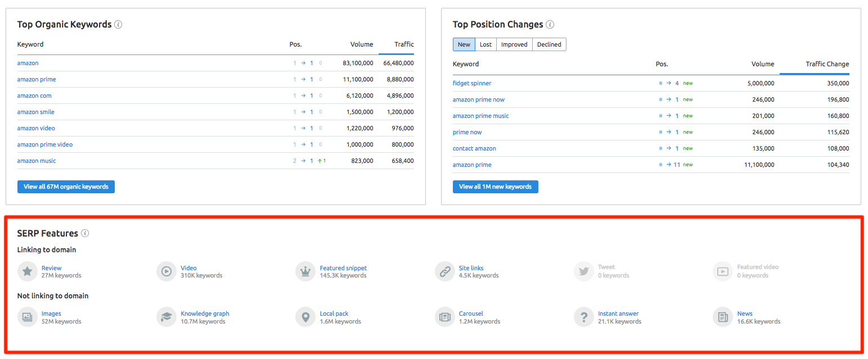868x359 pixels.
Task: Click the Local pack pin icon
Action: click(305, 317)
